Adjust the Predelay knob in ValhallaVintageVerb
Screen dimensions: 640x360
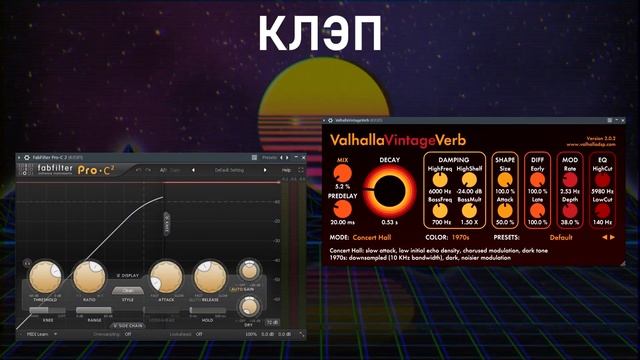pyautogui.click(x=342, y=210)
